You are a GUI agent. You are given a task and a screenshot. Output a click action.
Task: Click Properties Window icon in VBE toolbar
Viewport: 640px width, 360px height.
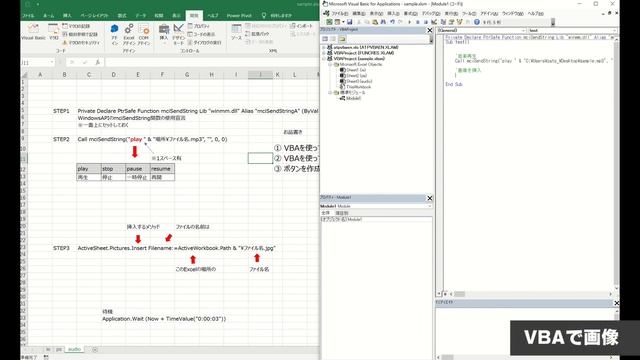pyautogui.click(x=451, y=22)
